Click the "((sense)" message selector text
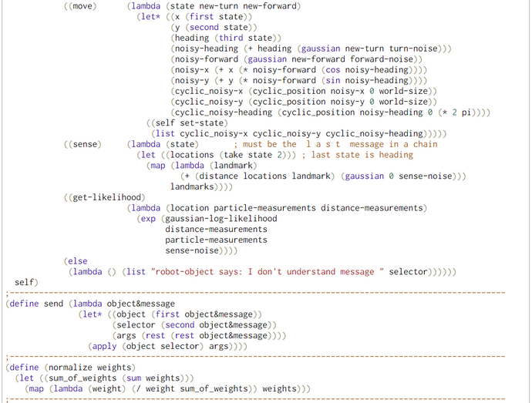This screenshot has height=403, width=532. (82, 144)
